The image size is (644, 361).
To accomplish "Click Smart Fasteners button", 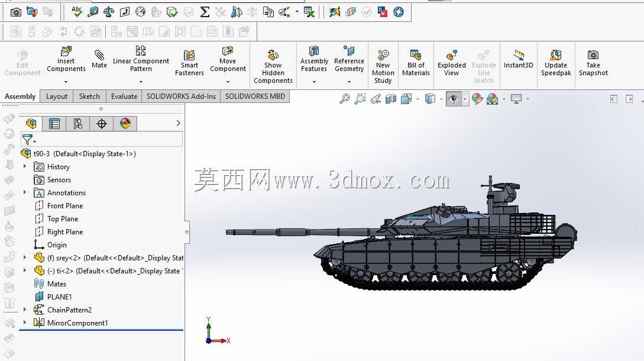I will (189, 63).
